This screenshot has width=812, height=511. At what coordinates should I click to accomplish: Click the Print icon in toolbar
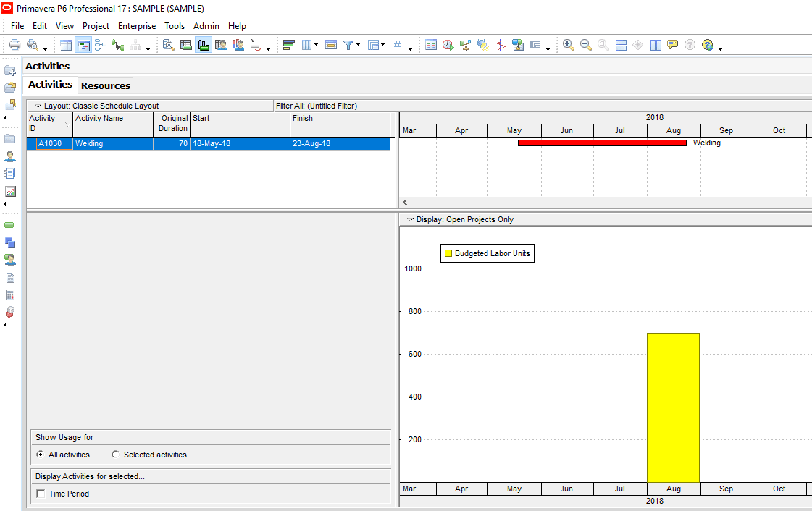(14, 45)
